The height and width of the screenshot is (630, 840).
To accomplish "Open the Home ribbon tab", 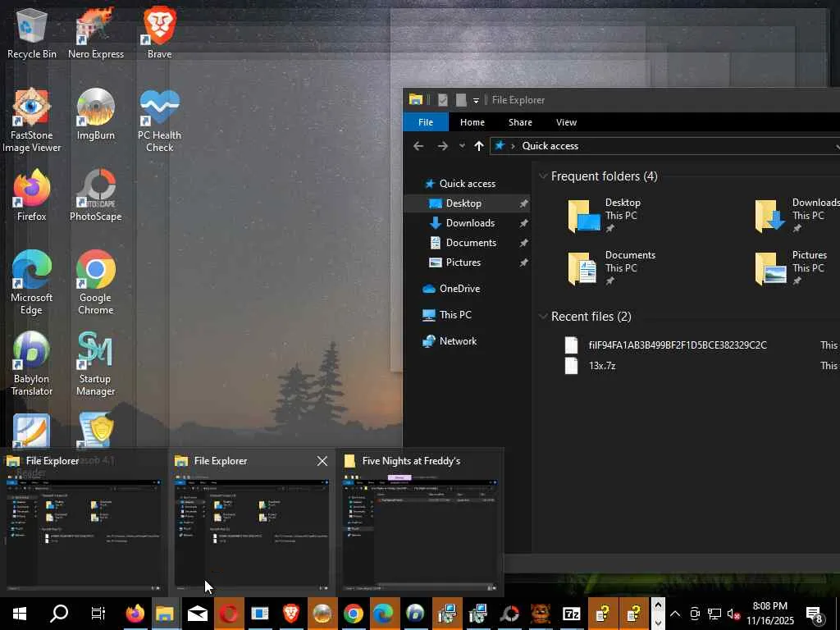I will [x=472, y=122].
